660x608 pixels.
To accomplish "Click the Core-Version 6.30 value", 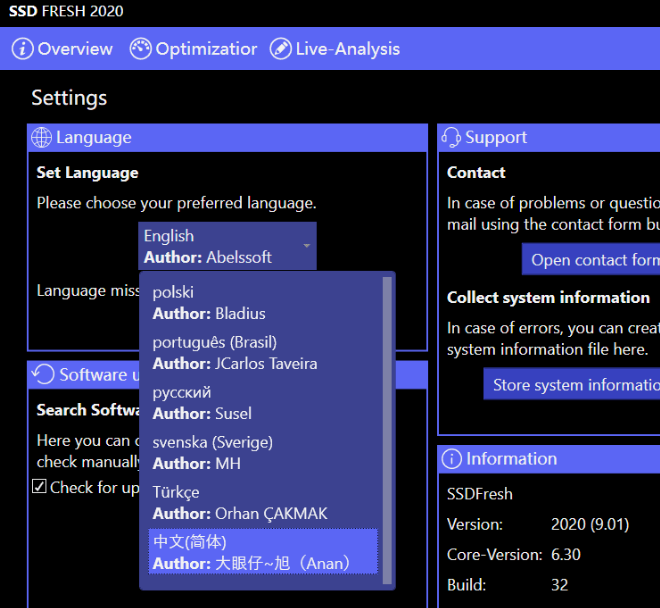I will click(x=566, y=555).
